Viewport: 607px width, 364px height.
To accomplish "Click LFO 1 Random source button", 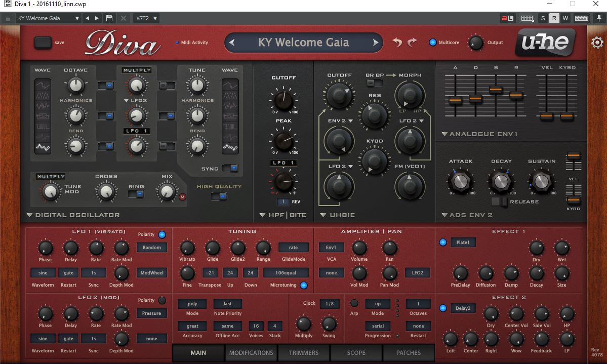I will (152, 248).
